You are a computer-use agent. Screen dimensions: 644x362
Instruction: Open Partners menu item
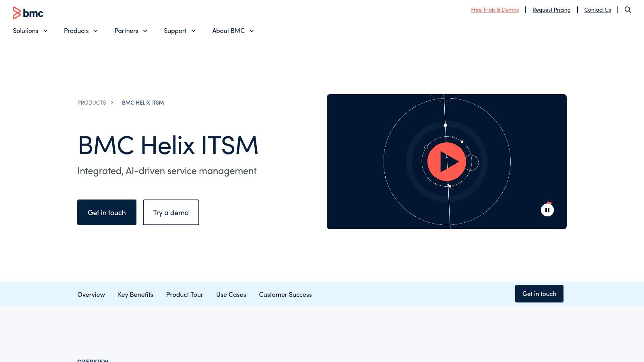tap(126, 31)
